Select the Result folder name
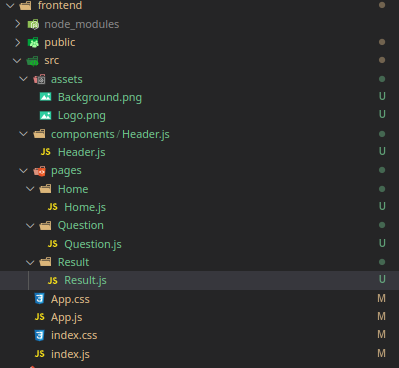 (x=73, y=262)
